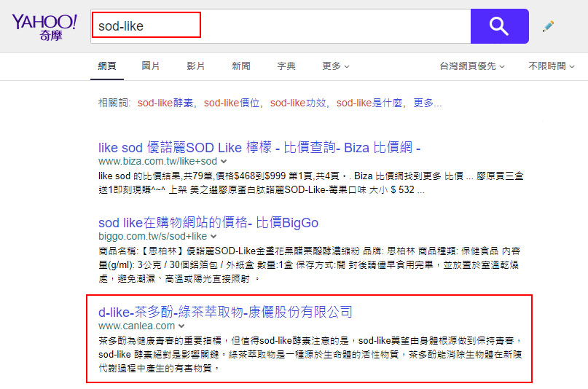Click the pencil edit icon
This screenshot has width=588, height=389.
coord(548,25)
